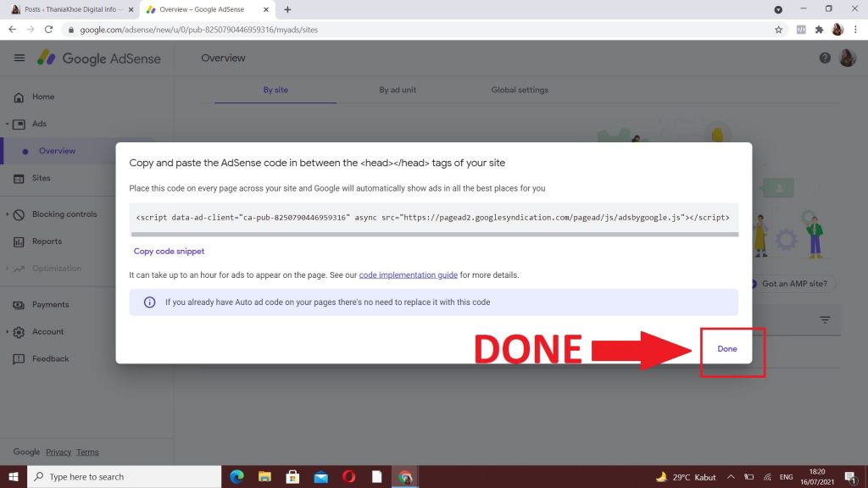Open Feedback in the sidebar
The width and height of the screenshot is (868, 488).
50,358
